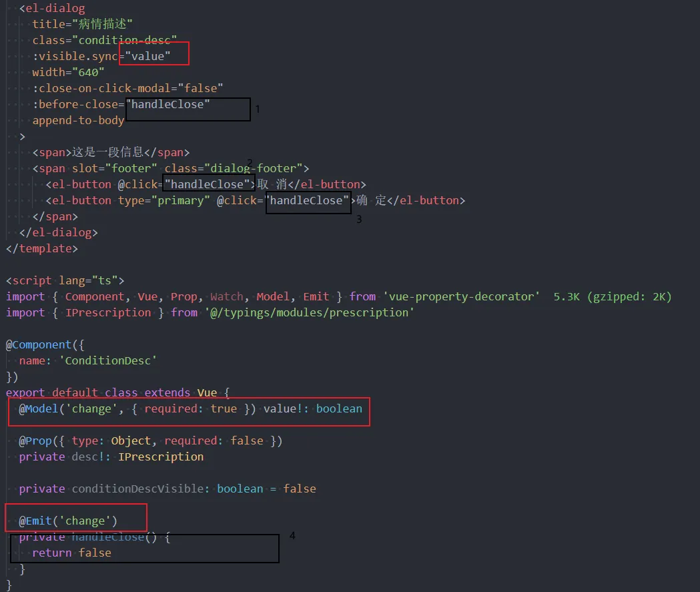Click handleClose on the 取 消 button line
This screenshot has width=700, height=592.
[208, 184]
